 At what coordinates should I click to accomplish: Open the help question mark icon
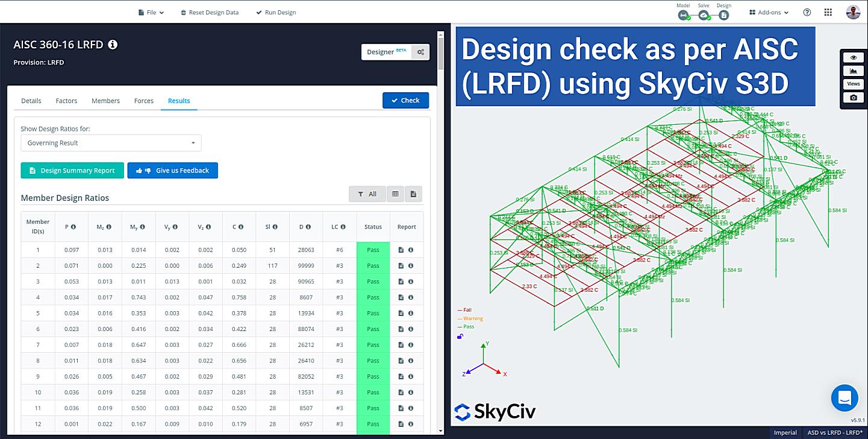point(807,12)
